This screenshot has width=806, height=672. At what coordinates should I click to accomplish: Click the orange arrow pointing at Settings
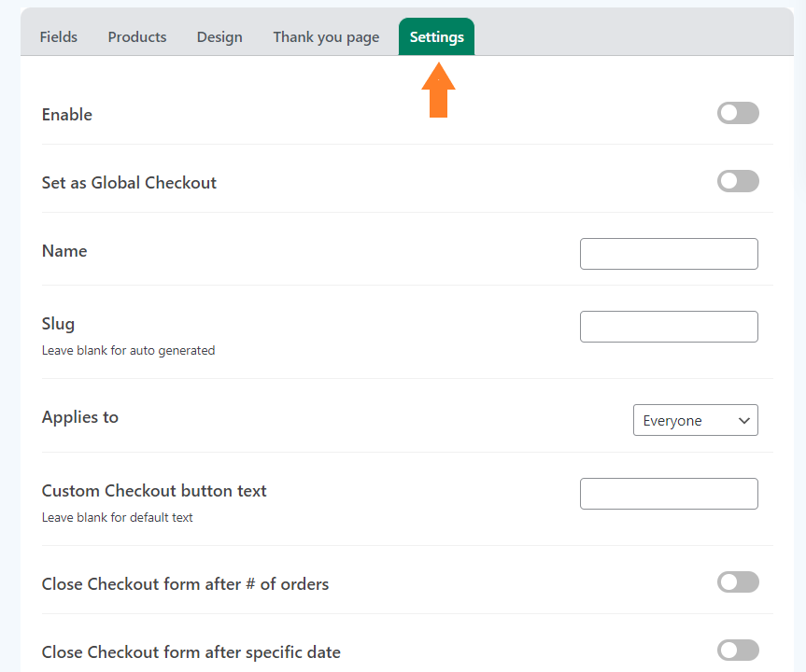pos(438,90)
